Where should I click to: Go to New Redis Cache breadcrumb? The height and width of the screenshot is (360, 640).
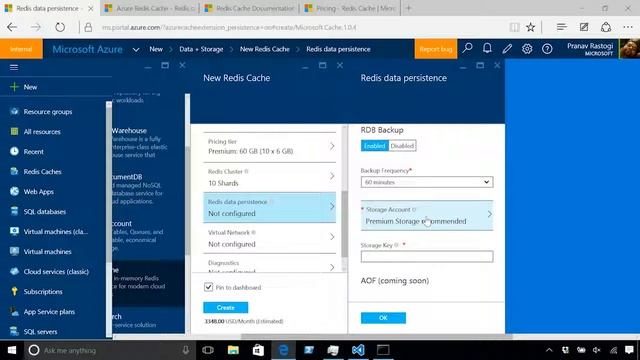264,49
